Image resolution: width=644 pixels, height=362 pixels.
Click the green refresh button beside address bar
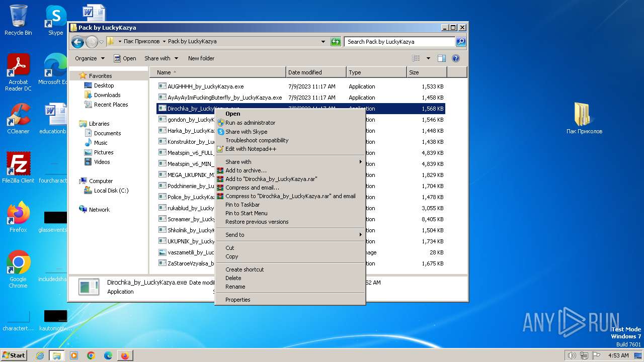(336, 42)
